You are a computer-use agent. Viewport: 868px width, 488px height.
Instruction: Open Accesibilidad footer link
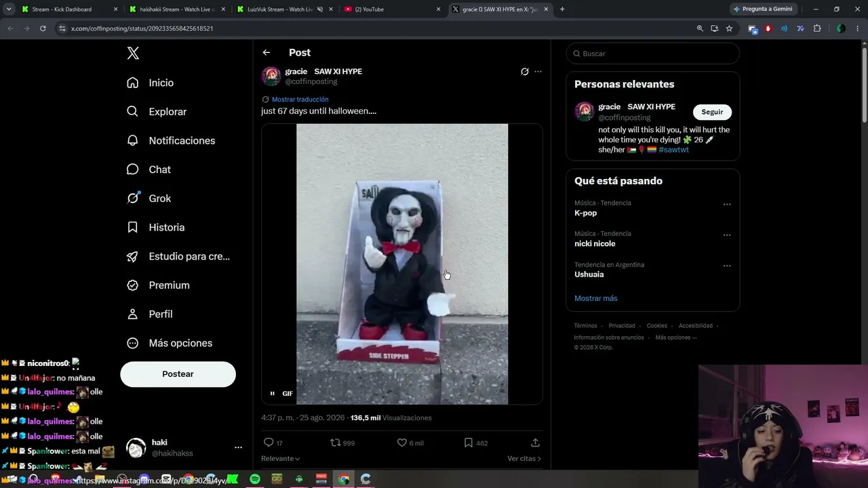pos(696,326)
